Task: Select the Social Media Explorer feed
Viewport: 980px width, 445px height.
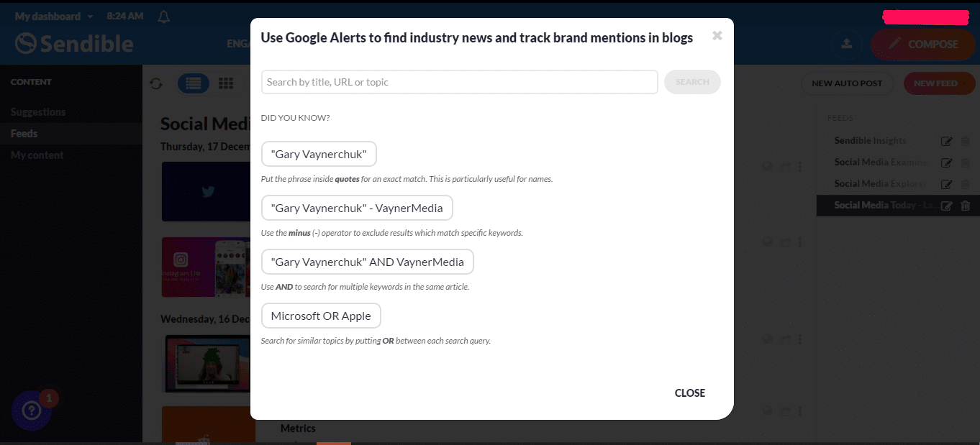Action: coord(880,183)
